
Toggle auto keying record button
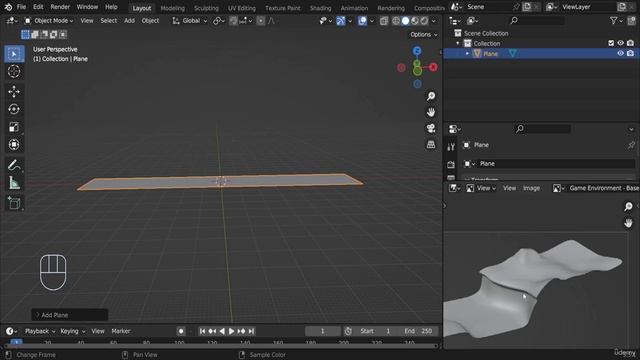tap(181, 331)
